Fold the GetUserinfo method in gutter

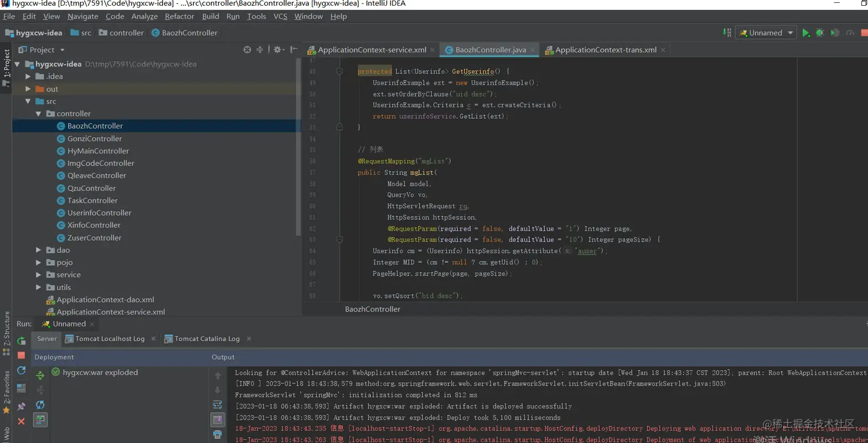coord(339,72)
